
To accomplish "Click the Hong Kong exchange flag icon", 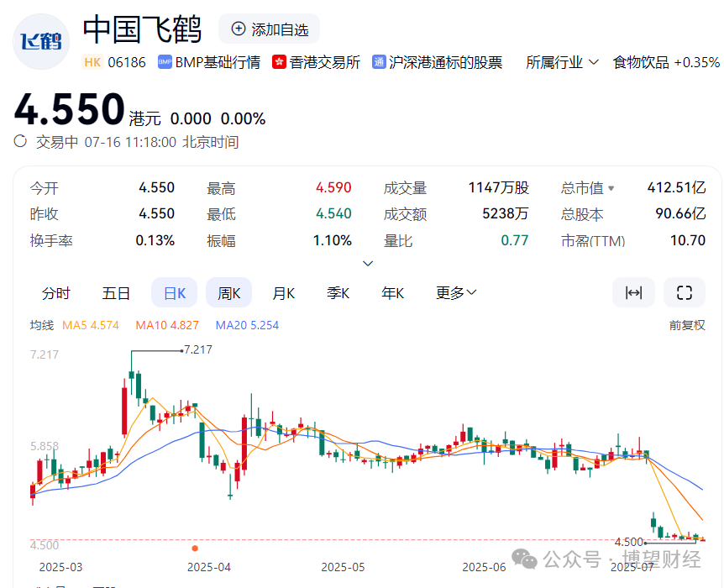I will [x=279, y=62].
